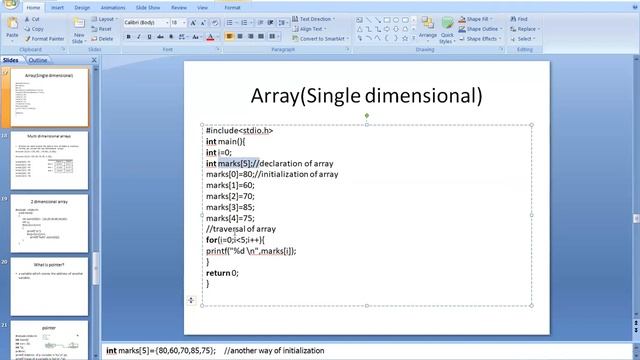This screenshot has height=360, width=640.
Task: Select the arrow line shape
Action: pos(378,20)
